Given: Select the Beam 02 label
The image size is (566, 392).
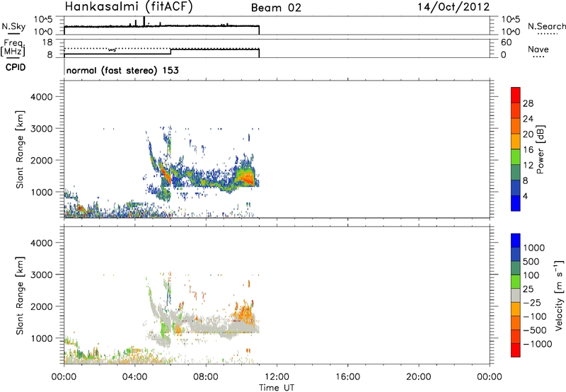Looking at the screenshot, I should point(276,8).
